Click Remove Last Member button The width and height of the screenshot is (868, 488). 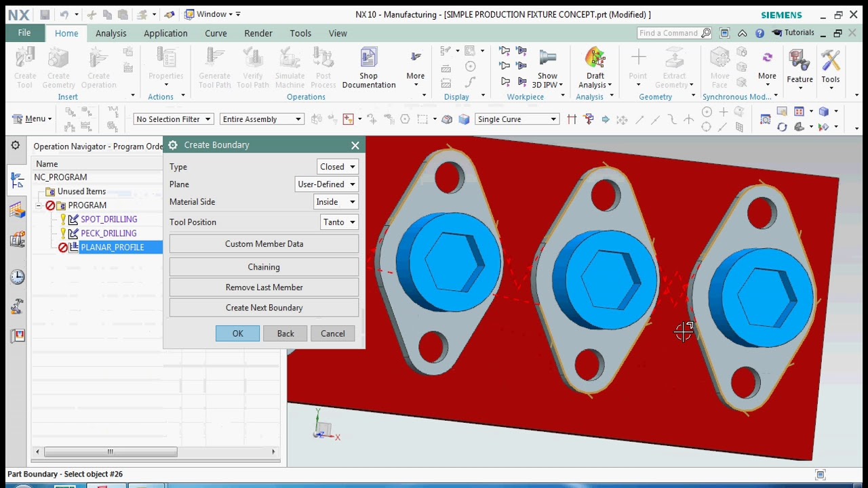click(x=264, y=287)
